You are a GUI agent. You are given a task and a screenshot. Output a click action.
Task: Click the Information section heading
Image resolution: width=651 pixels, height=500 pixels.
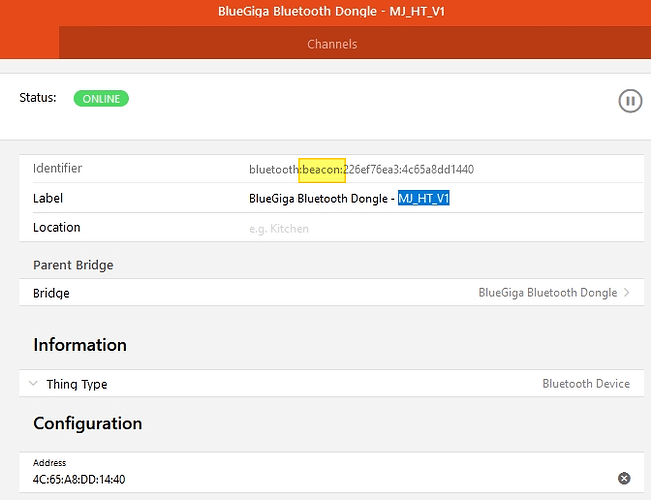click(x=80, y=345)
